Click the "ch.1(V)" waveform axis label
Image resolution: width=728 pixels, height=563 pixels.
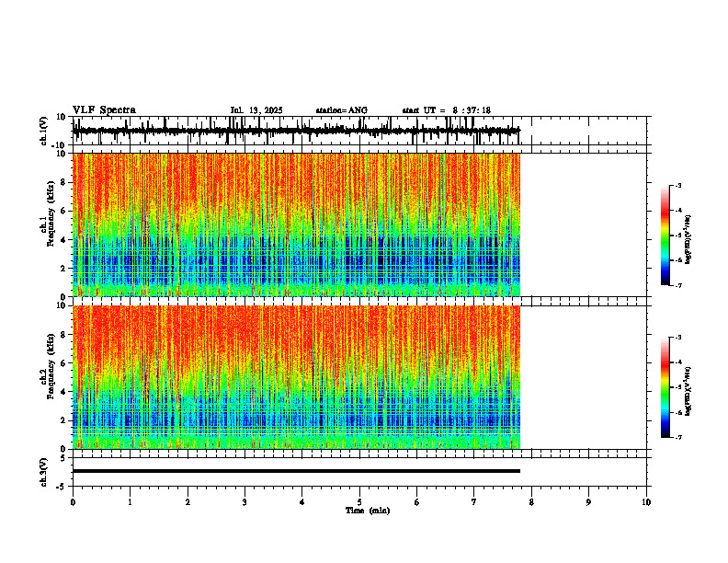[x=44, y=131]
